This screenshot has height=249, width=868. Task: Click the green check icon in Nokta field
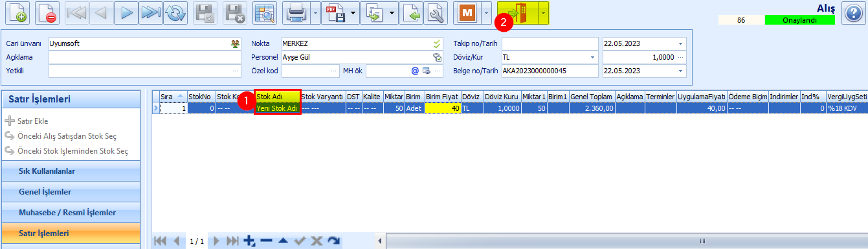pos(437,43)
